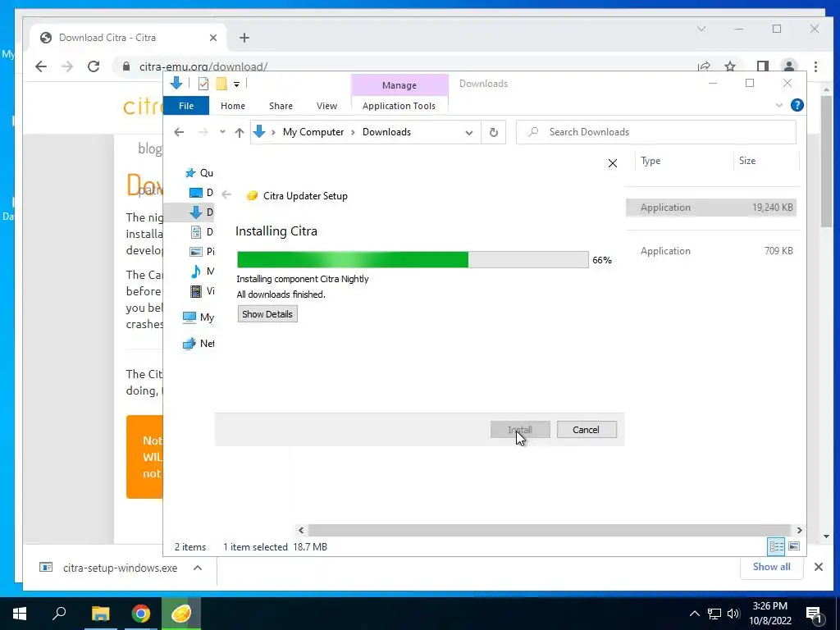Switch Explorer to details view
This screenshot has height=630, width=840.
tap(776, 546)
